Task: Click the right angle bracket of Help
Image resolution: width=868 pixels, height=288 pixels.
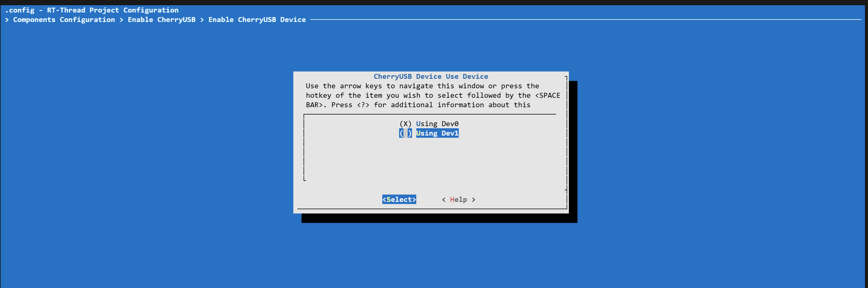Action: click(473, 199)
